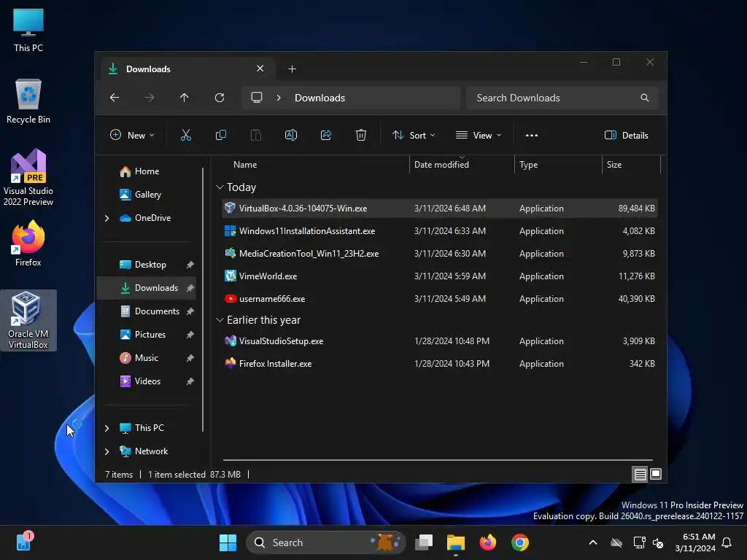Select Visual Studio 2022 Preview desktop icon

pyautogui.click(x=28, y=177)
